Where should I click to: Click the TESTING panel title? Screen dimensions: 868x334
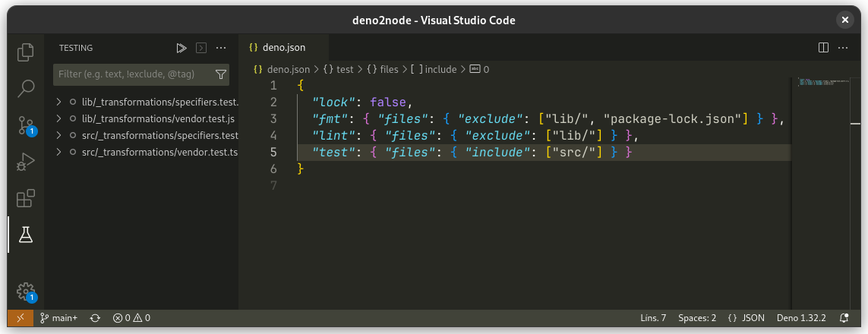pos(76,48)
